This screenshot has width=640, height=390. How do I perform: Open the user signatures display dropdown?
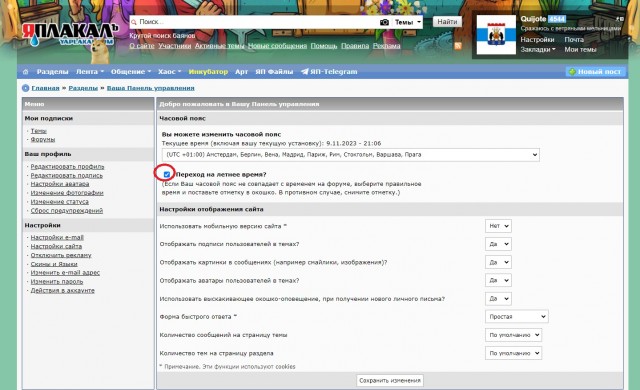[498, 244]
